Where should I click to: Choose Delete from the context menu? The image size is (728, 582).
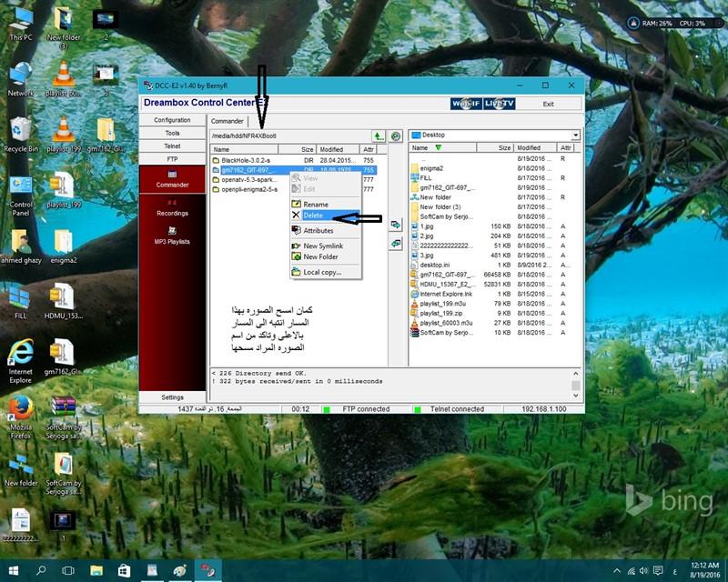[326, 216]
